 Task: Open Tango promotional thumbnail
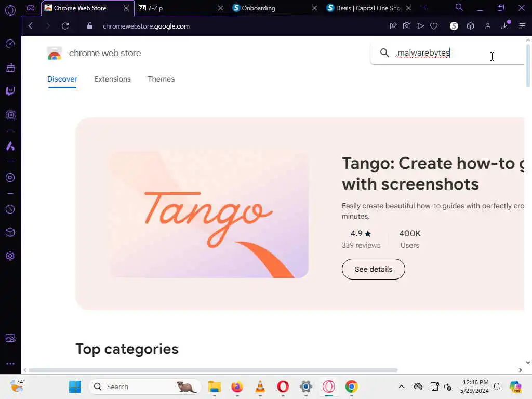tap(209, 215)
